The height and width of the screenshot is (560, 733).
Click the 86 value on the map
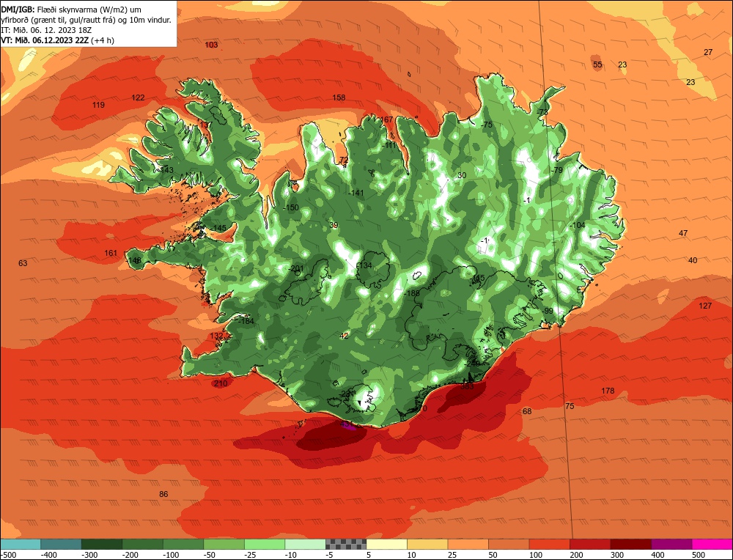tap(163, 494)
